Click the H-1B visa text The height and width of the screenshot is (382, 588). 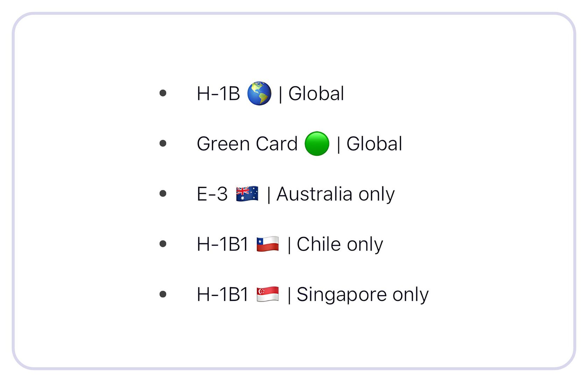pyautogui.click(x=218, y=94)
